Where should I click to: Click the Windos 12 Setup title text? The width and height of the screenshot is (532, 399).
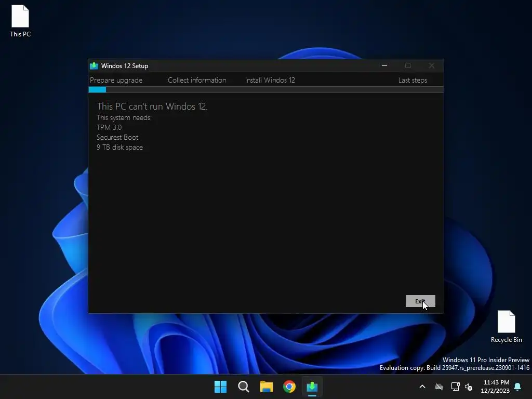click(125, 66)
